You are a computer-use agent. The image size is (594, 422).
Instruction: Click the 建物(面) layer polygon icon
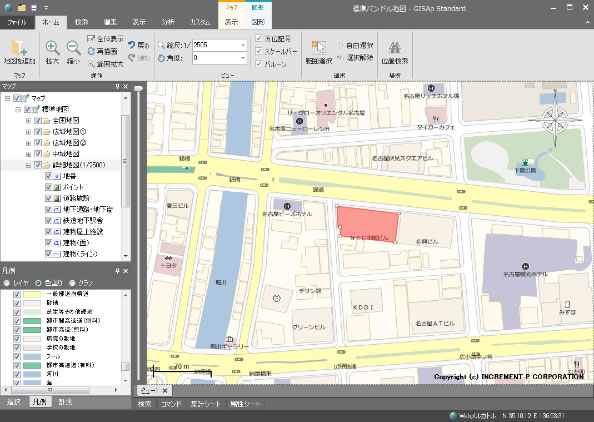tap(57, 242)
